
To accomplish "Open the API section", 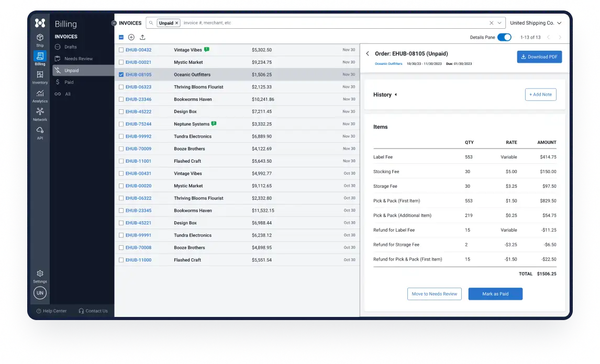I will tap(40, 133).
